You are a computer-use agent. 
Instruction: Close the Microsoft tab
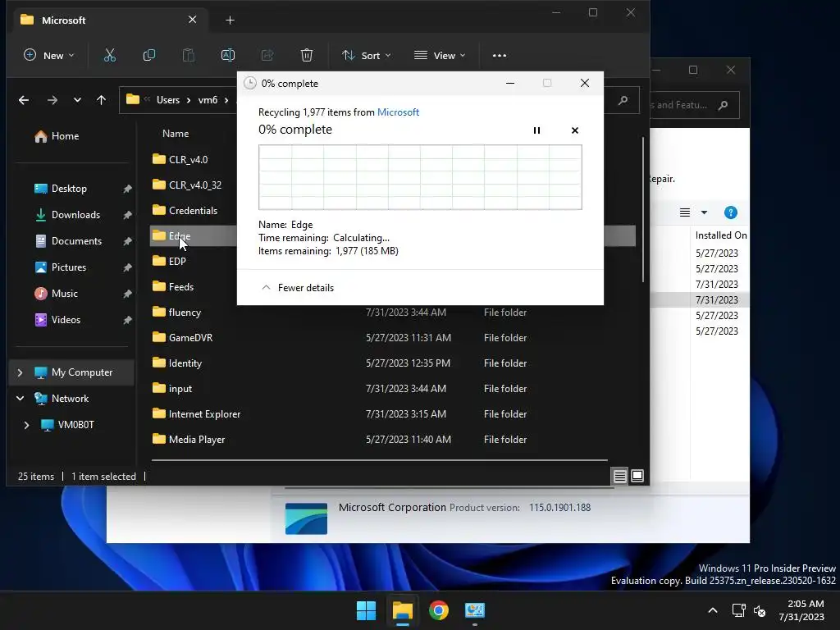pyautogui.click(x=192, y=20)
